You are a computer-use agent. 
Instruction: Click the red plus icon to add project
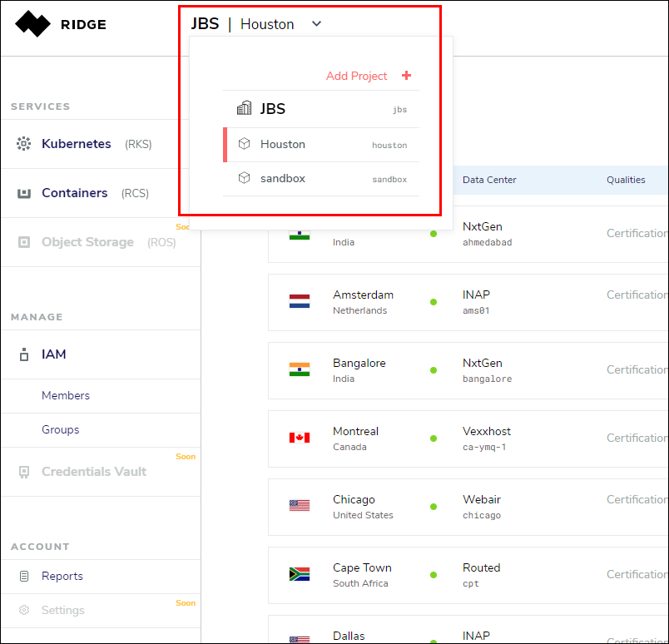tap(406, 76)
